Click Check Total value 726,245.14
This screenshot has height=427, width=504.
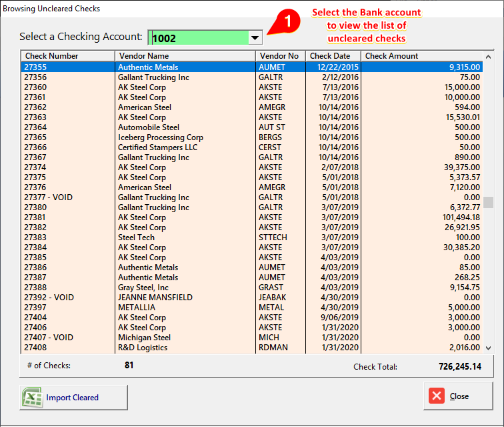tap(460, 366)
